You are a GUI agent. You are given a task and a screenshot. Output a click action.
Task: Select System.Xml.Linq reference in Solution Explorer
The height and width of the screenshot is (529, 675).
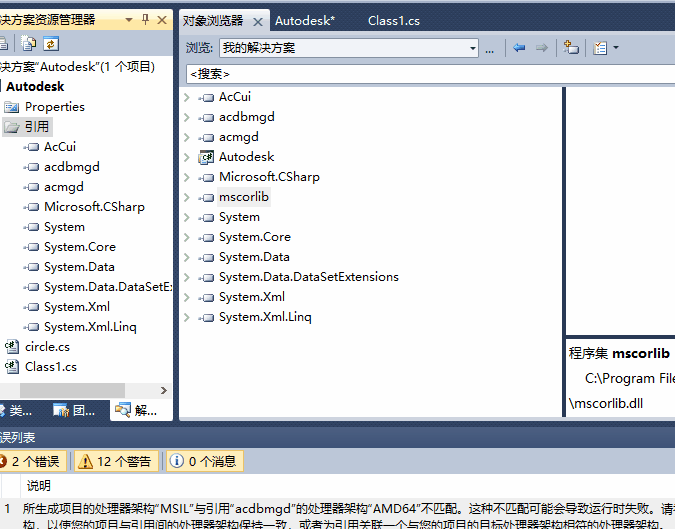point(90,327)
